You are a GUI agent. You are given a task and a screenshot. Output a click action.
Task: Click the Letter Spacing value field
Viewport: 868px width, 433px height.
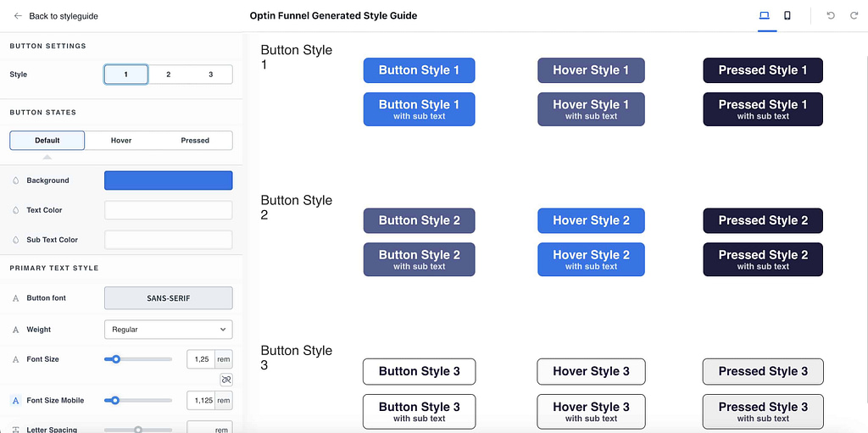coord(201,427)
